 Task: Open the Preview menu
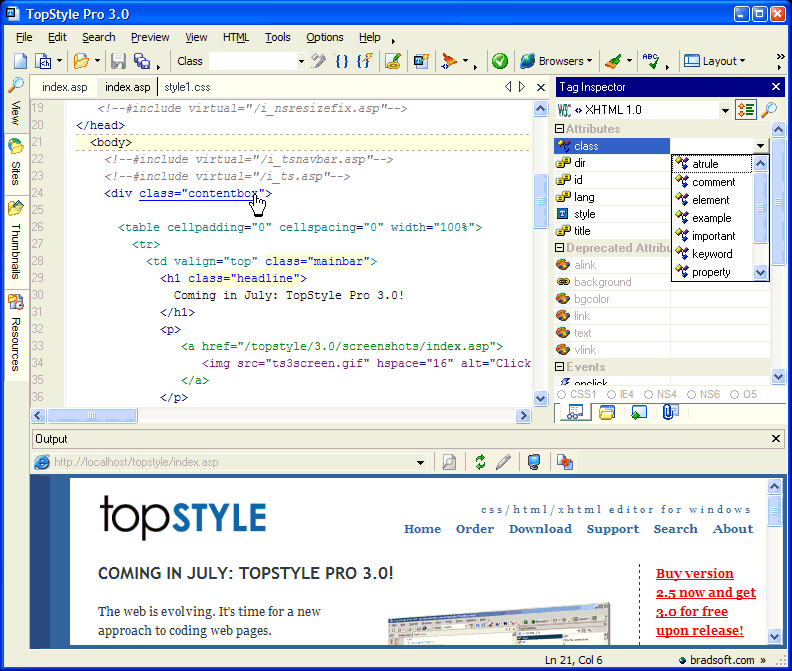tap(150, 37)
